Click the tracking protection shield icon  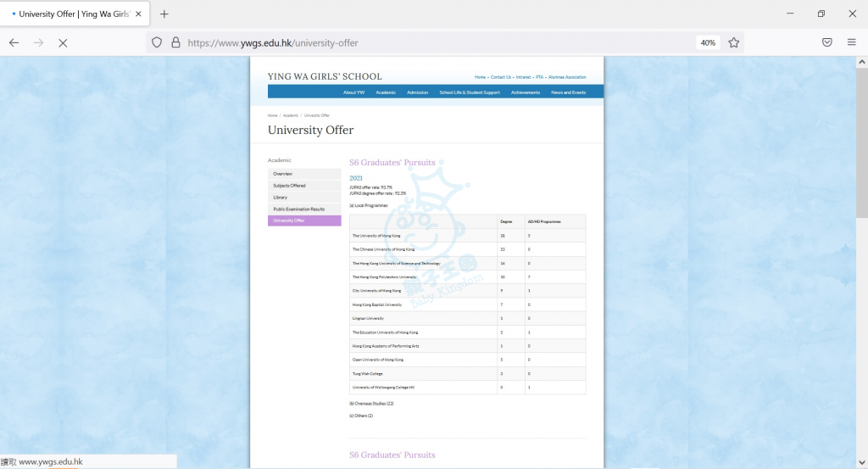point(157,42)
